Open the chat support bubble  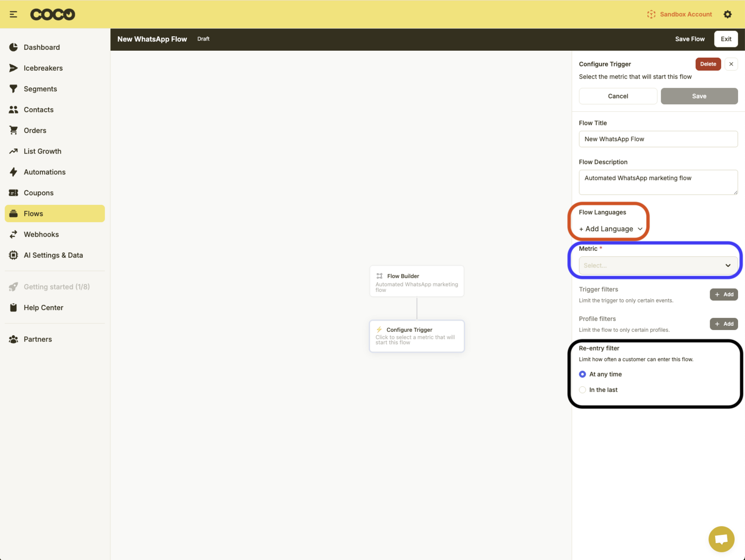tap(721, 539)
